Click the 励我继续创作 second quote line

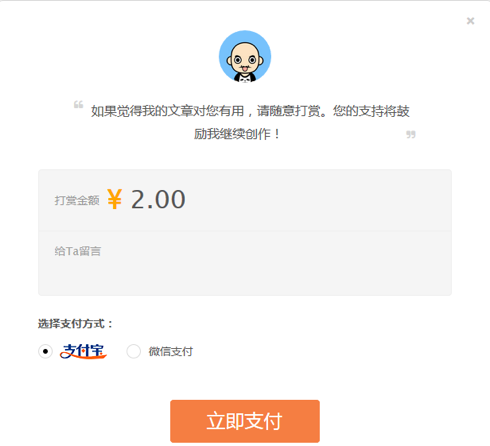click(237, 134)
